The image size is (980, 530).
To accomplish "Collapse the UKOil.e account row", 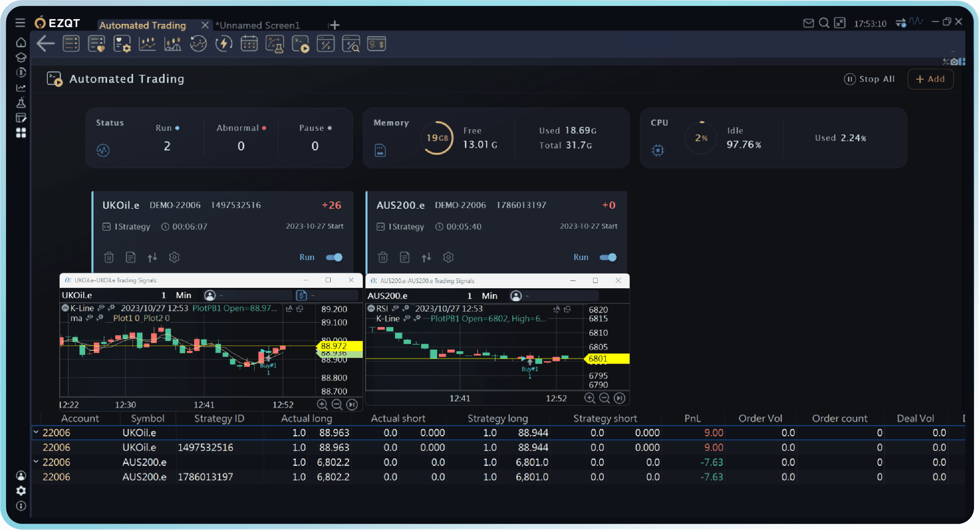I will coord(36,432).
